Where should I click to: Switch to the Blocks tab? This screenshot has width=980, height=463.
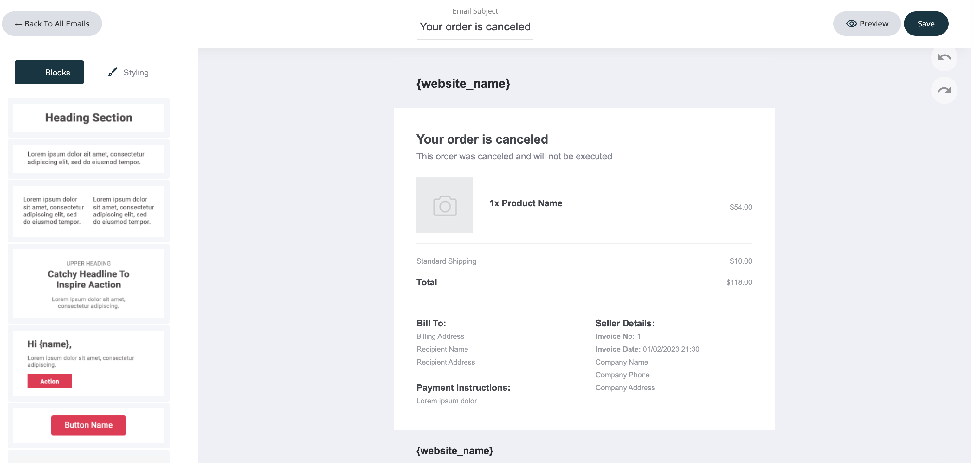(49, 72)
